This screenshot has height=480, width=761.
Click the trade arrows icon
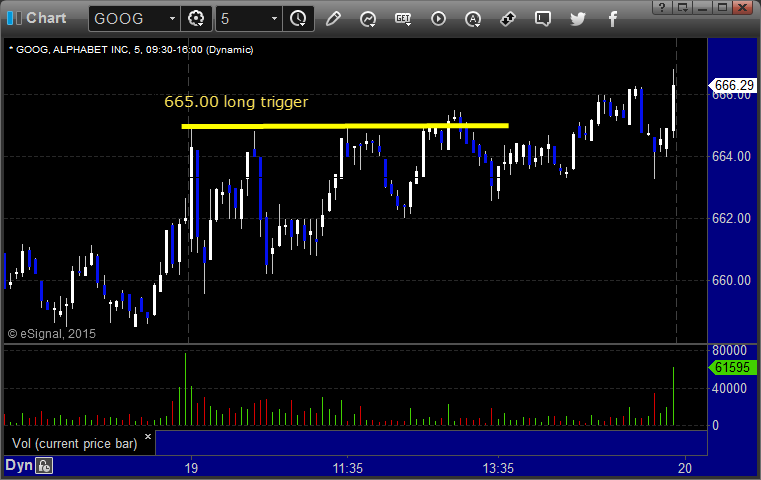click(508, 19)
